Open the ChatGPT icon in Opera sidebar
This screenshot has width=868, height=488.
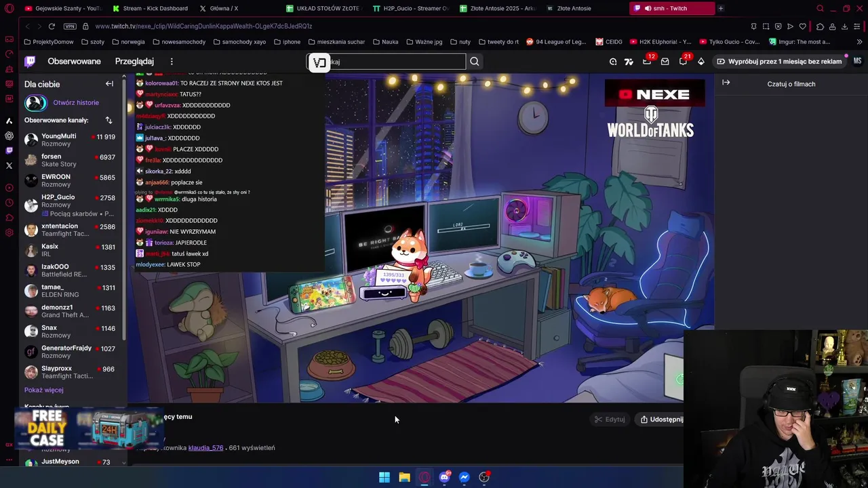[9, 136]
